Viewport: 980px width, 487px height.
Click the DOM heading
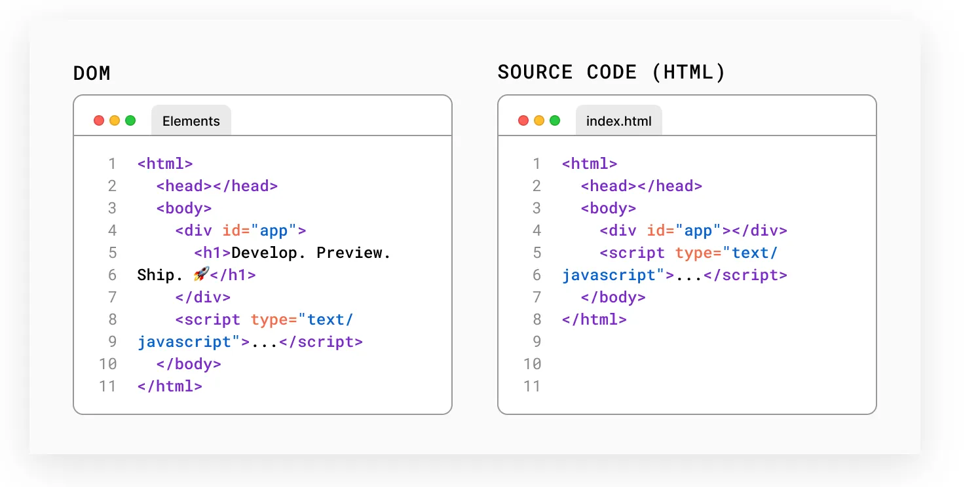92,73
